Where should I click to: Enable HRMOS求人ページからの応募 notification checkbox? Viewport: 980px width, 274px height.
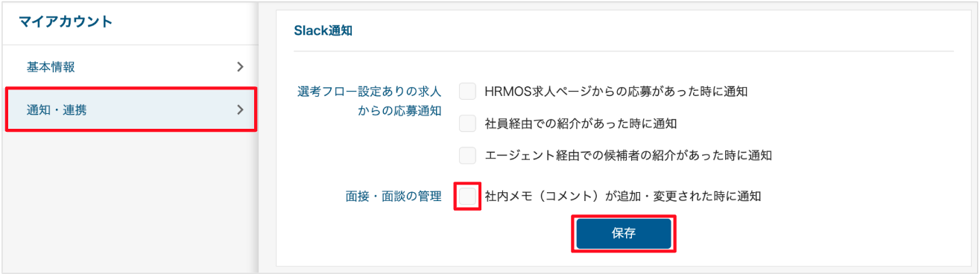(x=467, y=92)
